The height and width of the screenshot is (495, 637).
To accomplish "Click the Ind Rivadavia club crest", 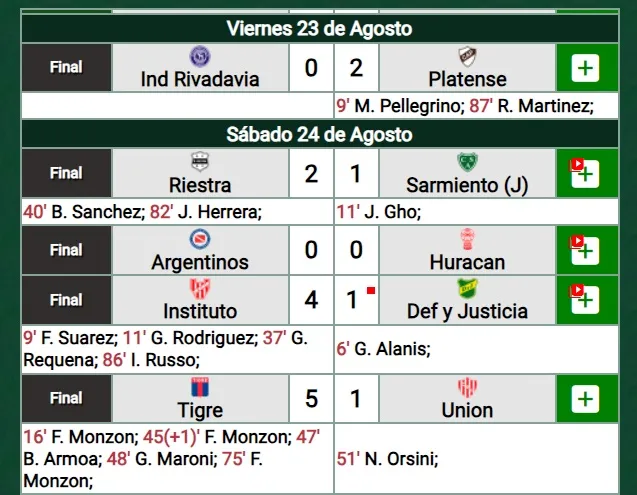I will pyautogui.click(x=199, y=57).
